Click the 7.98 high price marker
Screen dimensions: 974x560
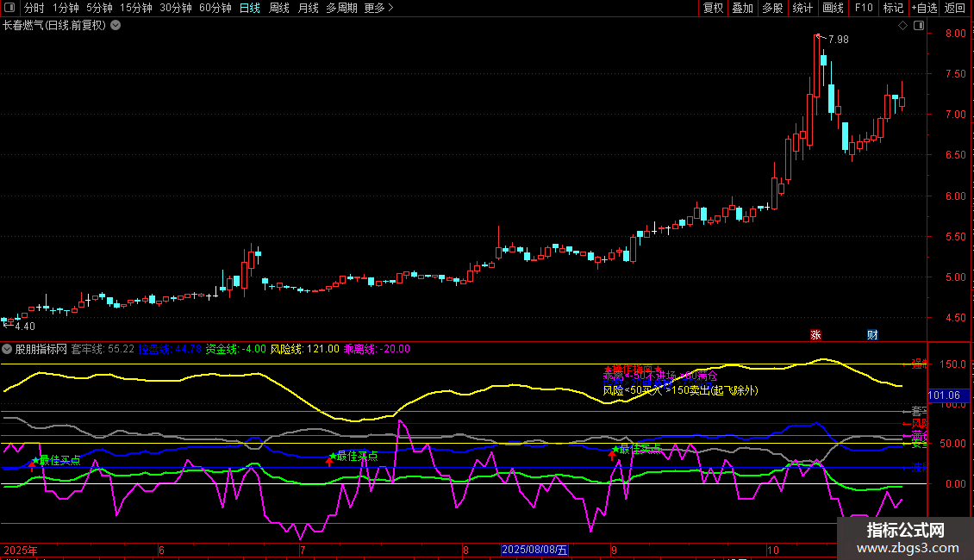tap(837, 40)
